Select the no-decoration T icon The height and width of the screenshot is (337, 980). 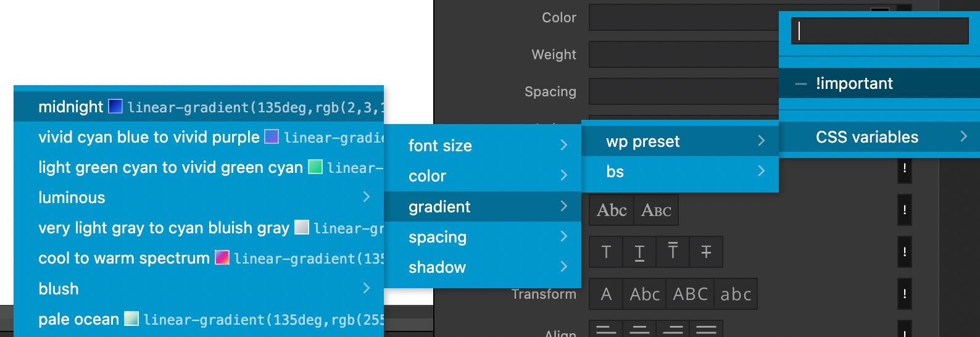coord(606,251)
